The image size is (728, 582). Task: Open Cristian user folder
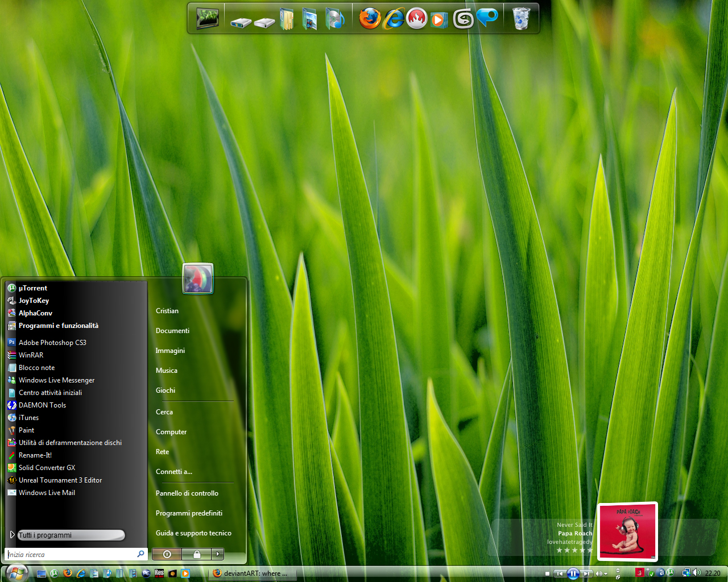pyautogui.click(x=167, y=311)
